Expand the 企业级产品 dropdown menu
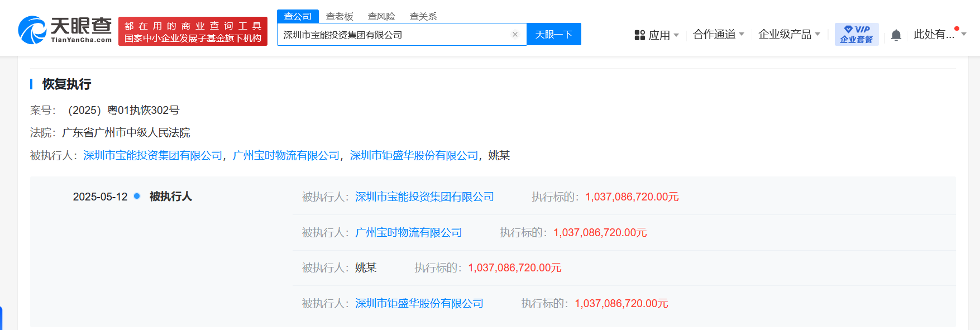The image size is (980, 330). [x=790, y=34]
